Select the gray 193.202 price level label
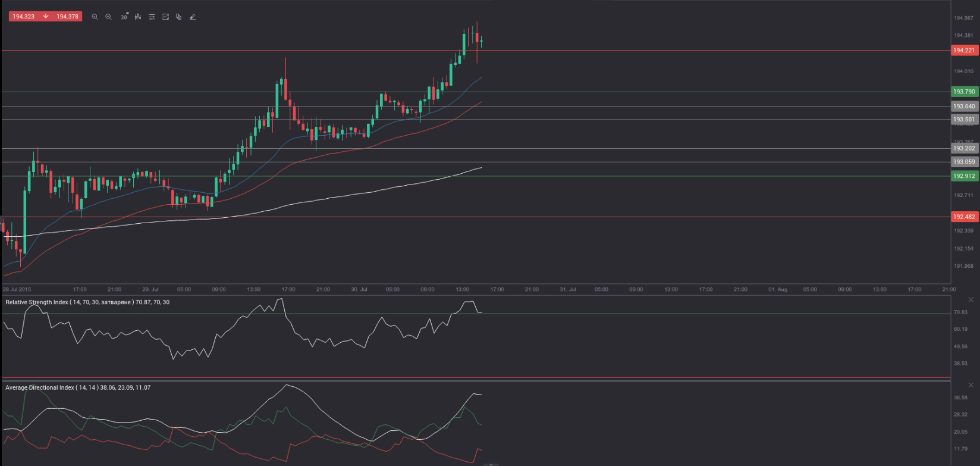 [x=964, y=148]
